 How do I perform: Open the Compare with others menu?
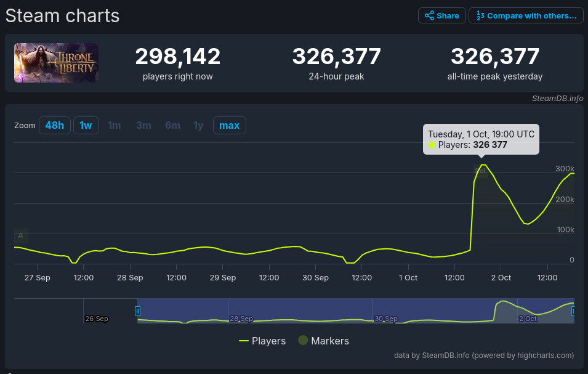pos(526,15)
